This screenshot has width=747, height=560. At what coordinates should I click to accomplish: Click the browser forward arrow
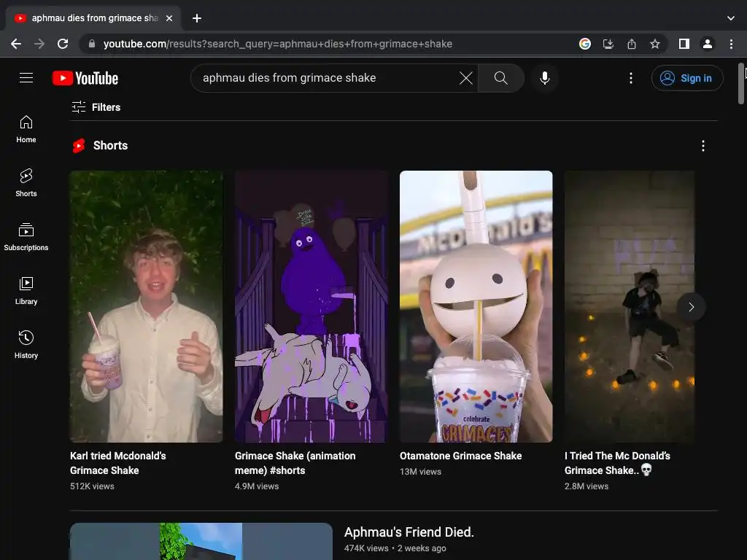(x=39, y=44)
